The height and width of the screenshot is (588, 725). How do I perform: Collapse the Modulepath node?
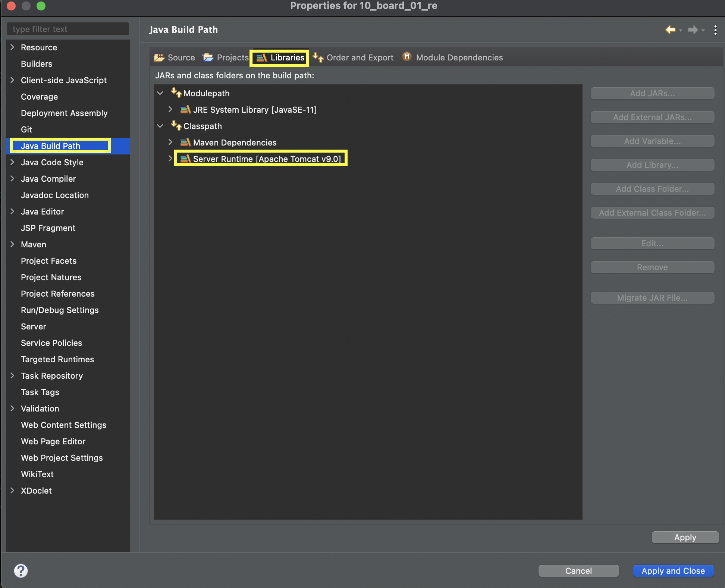coord(160,93)
